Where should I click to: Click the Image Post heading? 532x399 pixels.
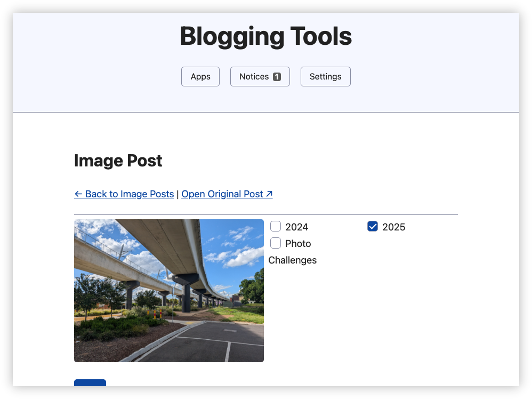tap(118, 161)
